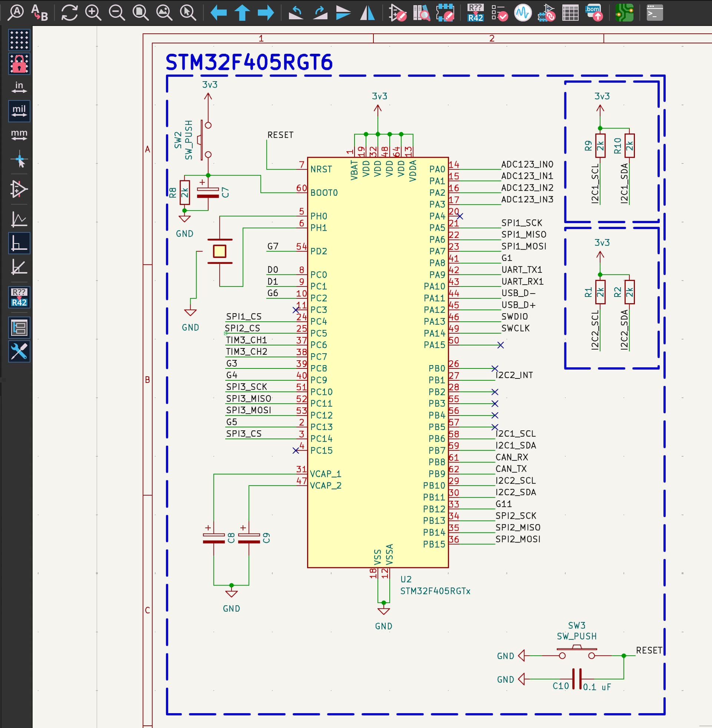This screenshot has height=728, width=712.
Task: Switch units to millimeters
Action: point(19,135)
